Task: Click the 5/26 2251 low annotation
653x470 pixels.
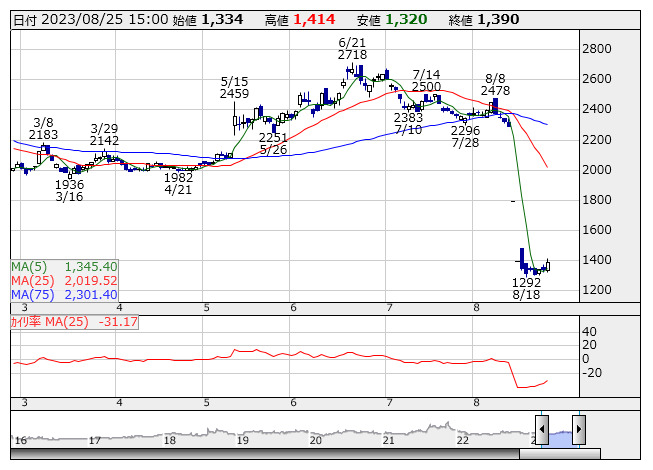Action: click(x=273, y=144)
